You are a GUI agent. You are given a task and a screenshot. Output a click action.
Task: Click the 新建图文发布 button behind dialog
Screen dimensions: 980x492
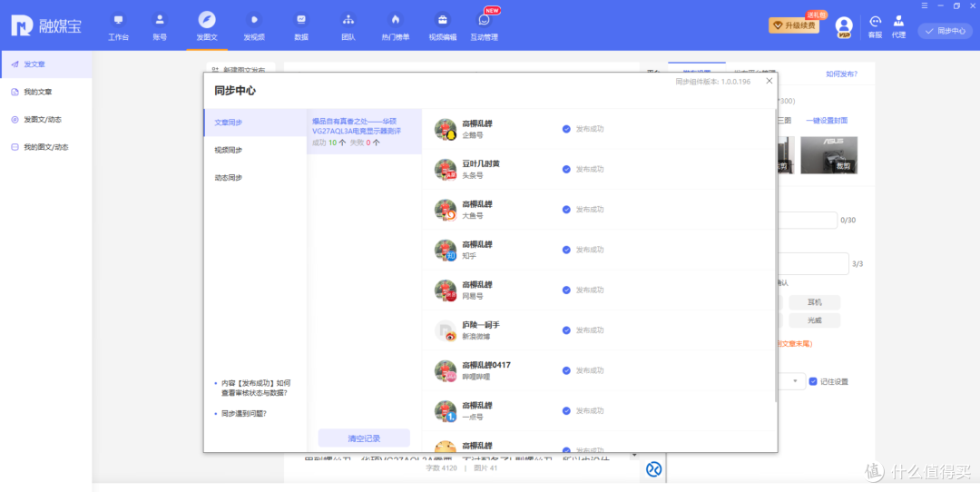[240, 68]
